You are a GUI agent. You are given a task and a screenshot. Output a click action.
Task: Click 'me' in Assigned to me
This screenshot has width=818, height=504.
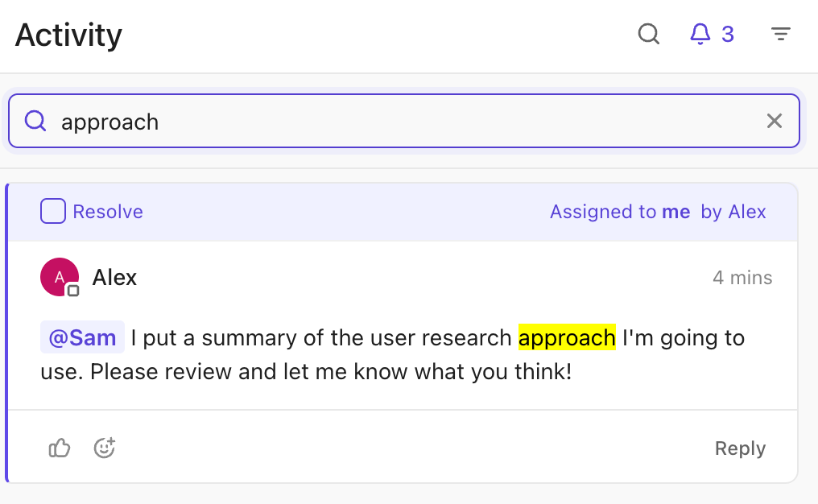click(x=676, y=211)
